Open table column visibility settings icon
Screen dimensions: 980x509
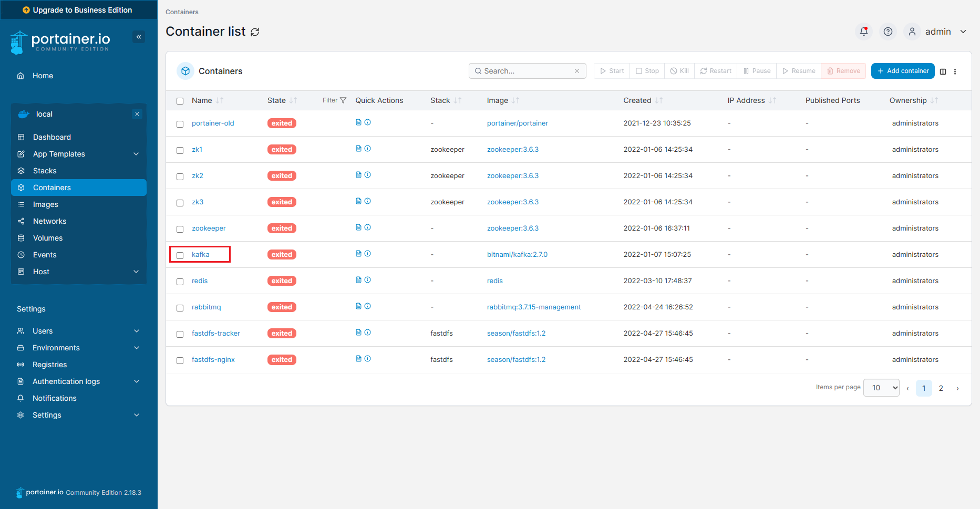pos(943,71)
